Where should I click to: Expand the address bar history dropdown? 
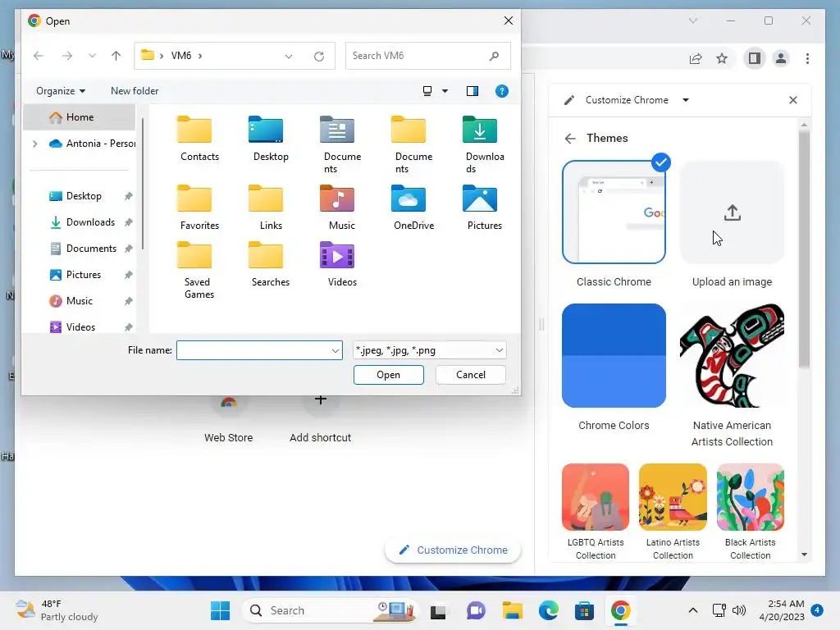289,56
